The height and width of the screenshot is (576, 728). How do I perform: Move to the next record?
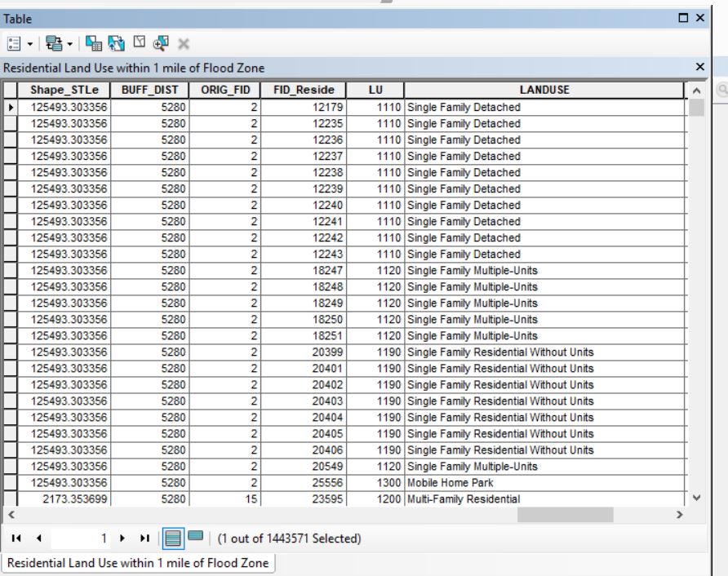click(x=122, y=538)
